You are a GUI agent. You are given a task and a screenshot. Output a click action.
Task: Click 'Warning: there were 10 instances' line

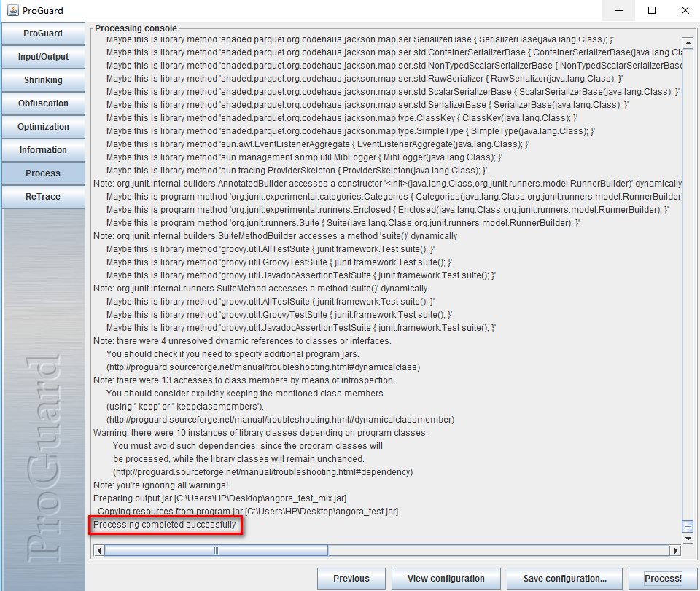click(x=260, y=433)
